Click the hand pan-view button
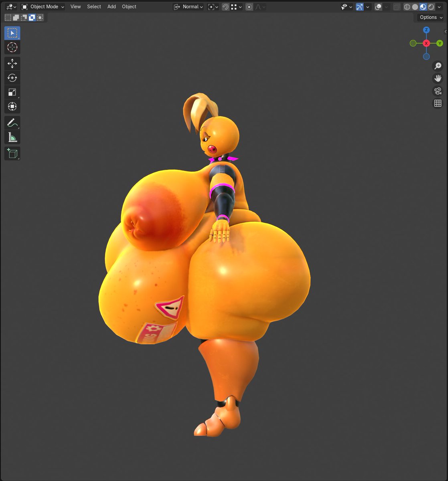448x481 pixels. click(x=438, y=78)
